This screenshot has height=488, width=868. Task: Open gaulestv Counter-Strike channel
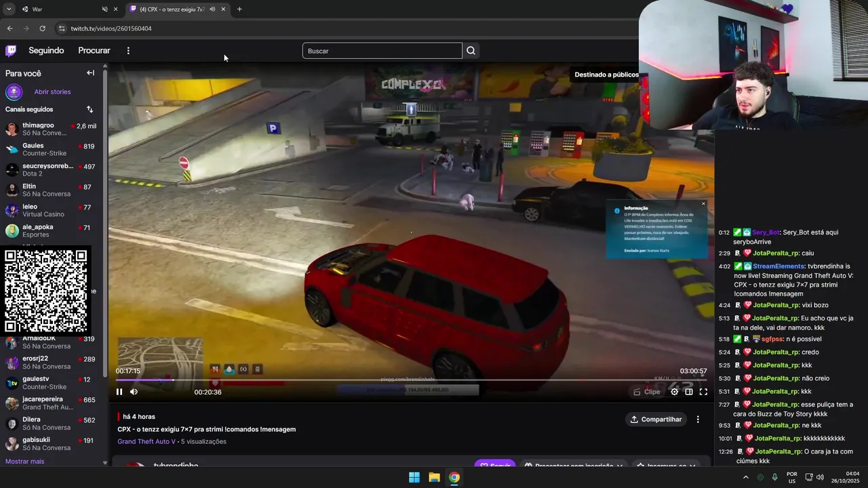click(x=52, y=383)
